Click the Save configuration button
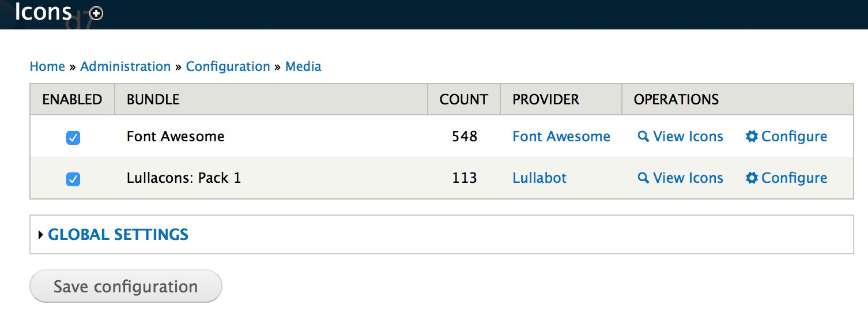868x316 pixels. (x=126, y=286)
